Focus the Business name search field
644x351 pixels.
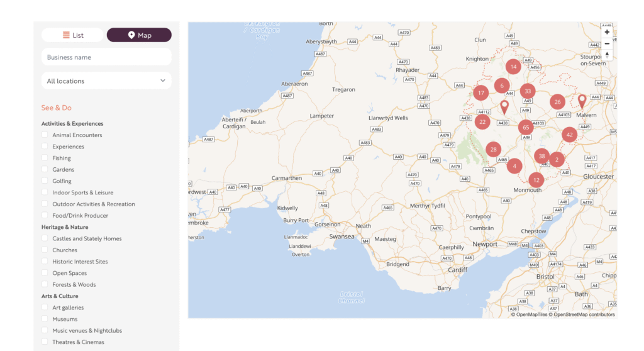[106, 57]
